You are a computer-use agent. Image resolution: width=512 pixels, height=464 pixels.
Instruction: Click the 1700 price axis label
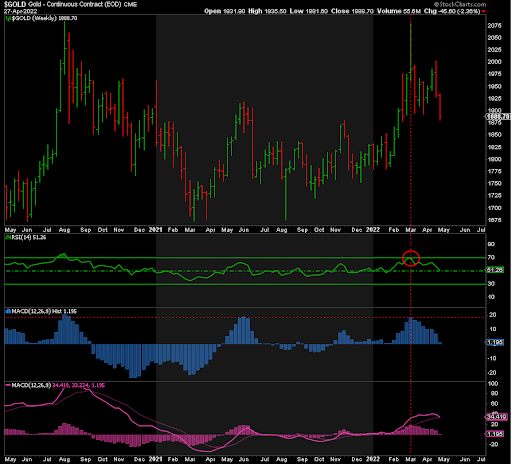pyautogui.click(x=494, y=208)
